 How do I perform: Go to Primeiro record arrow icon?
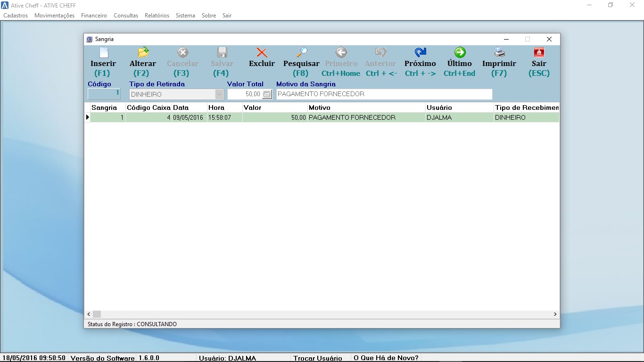coord(341,52)
